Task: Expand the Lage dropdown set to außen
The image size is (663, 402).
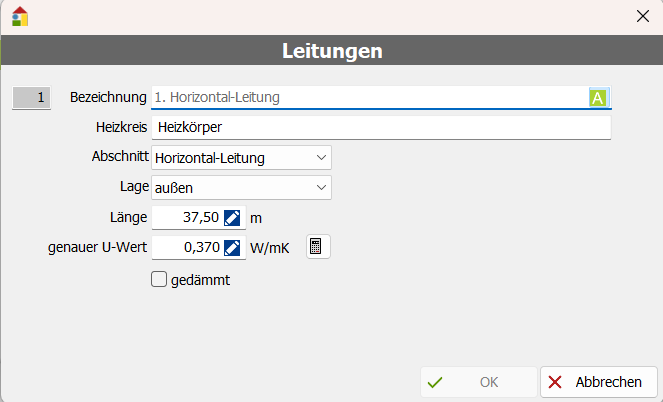Action: (x=240, y=187)
